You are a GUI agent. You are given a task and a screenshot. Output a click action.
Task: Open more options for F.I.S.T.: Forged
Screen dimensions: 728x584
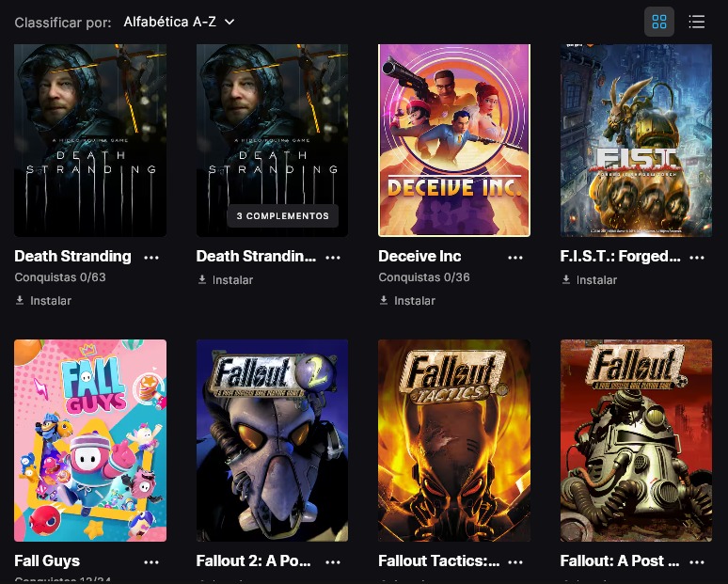(697, 257)
